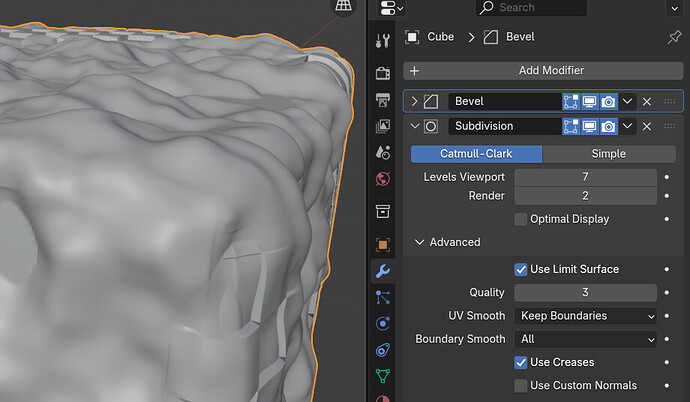Animate Use Creases property dot

(x=667, y=362)
